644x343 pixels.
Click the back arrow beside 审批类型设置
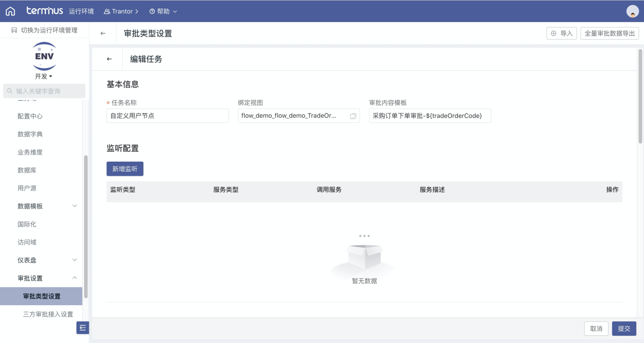pyautogui.click(x=103, y=34)
